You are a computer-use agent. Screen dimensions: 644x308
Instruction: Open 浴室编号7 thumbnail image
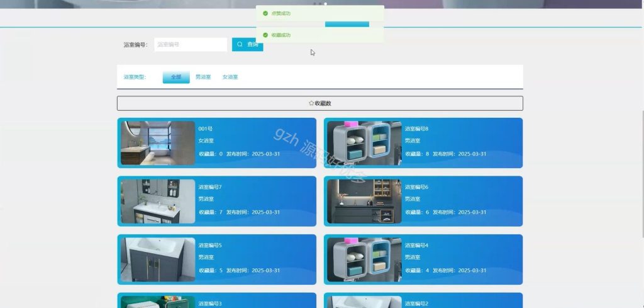tap(158, 201)
